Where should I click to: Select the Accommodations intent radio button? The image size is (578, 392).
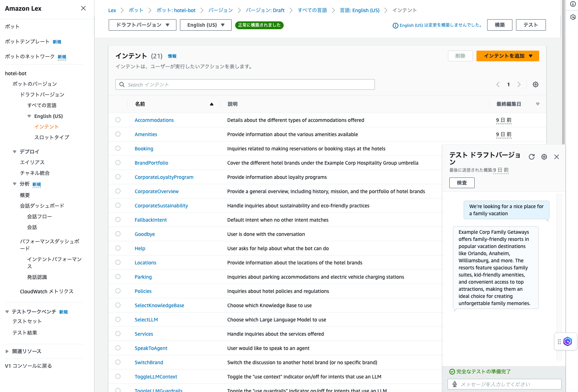(118, 120)
